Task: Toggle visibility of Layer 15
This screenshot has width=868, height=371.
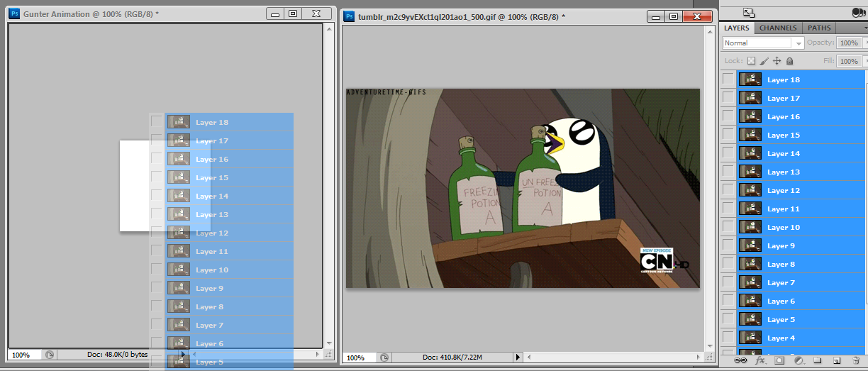Action: (728, 135)
